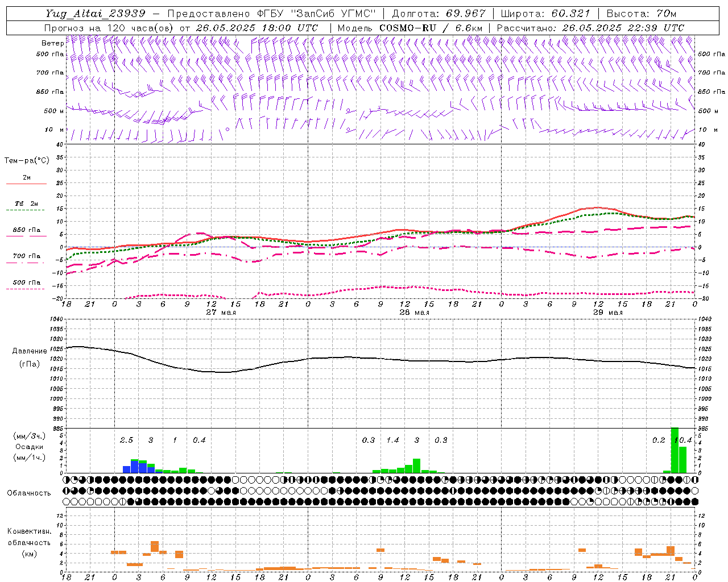Viewport: 728px width, 582px height.
Task: Click the 2м temperature legend label
Action: [27, 177]
